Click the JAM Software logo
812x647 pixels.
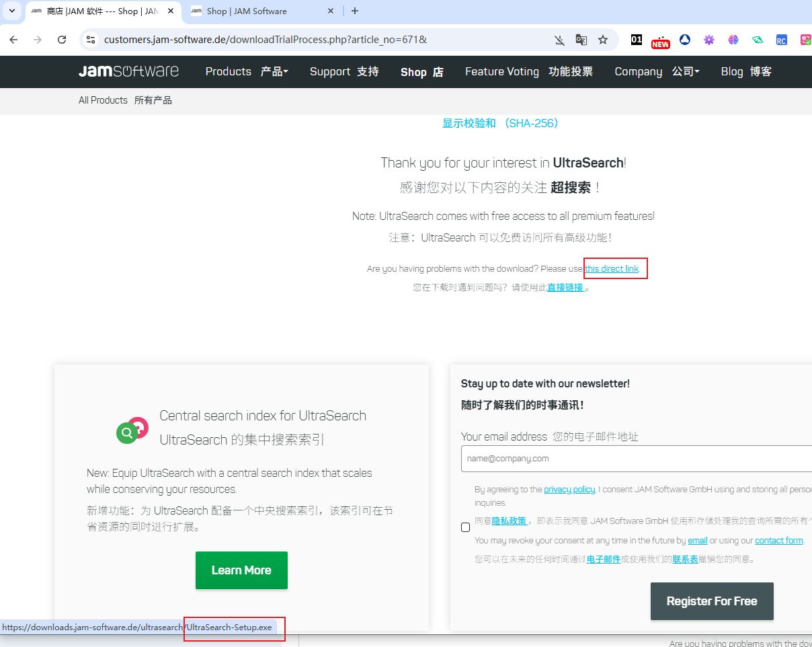click(x=128, y=71)
